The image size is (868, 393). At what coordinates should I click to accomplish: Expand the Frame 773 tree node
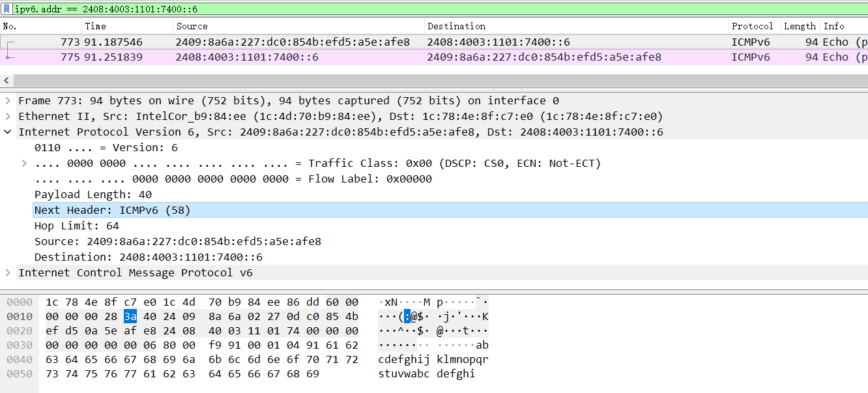tap(8, 101)
